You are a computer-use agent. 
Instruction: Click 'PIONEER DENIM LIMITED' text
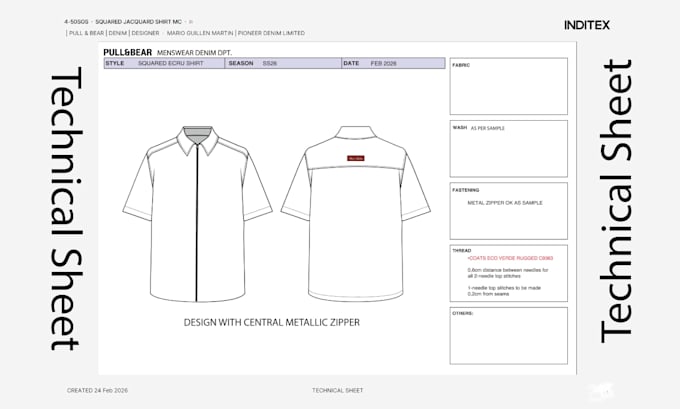click(271, 33)
